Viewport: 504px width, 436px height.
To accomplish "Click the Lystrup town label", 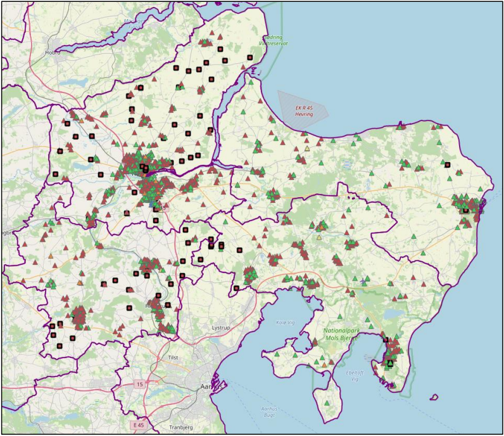I will [x=223, y=328].
